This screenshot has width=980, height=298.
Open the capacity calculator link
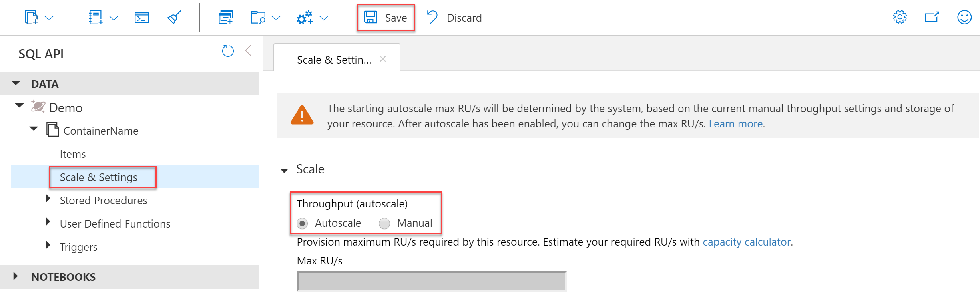pyautogui.click(x=747, y=242)
